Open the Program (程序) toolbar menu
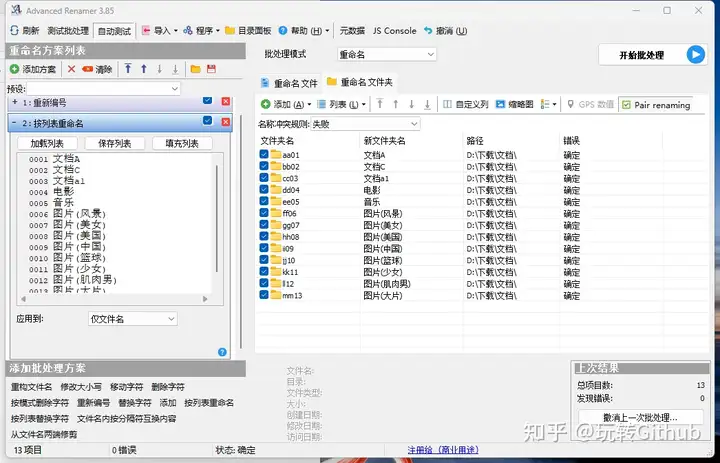This screenshot has width=720, height=463. 201,31
